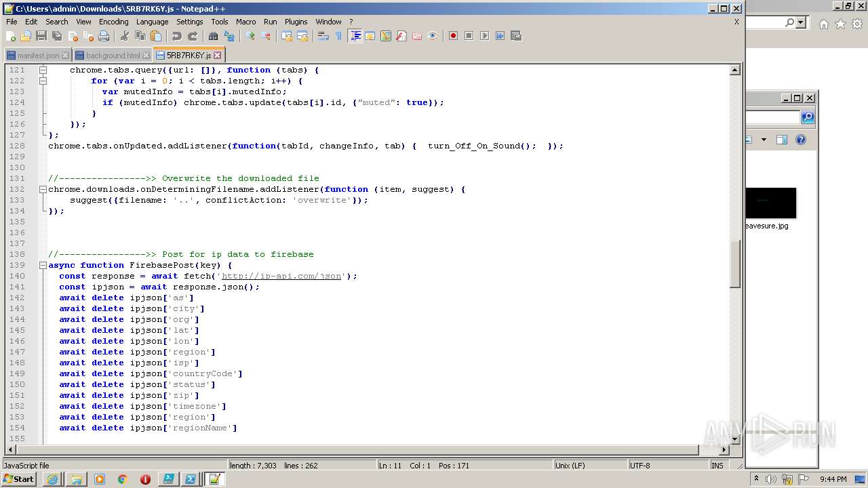The height and width of the screenshot is (488, 868).
Task: Collapse the for-loop fold on line 122
Action: tap(43, 81)
